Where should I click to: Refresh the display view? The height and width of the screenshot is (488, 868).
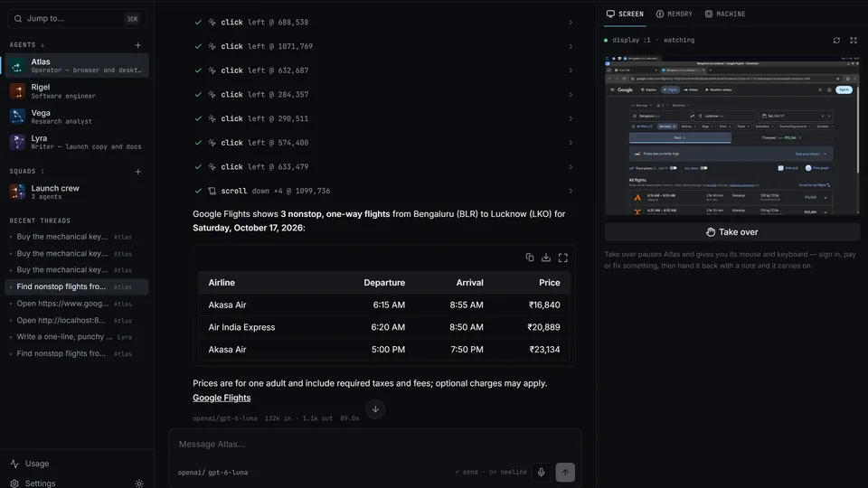(x=836, y=40)
